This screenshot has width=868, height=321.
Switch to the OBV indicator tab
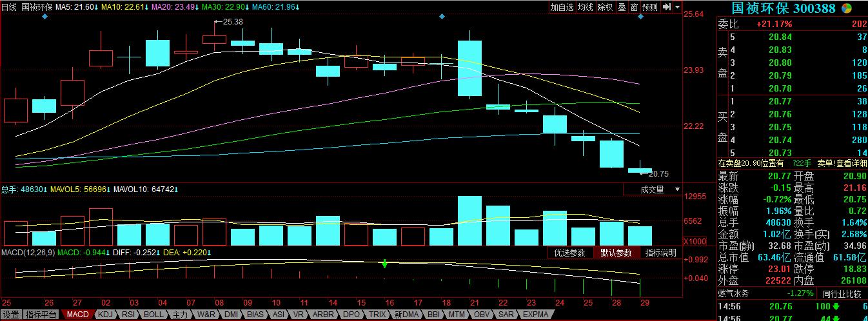tap(482, 315)
